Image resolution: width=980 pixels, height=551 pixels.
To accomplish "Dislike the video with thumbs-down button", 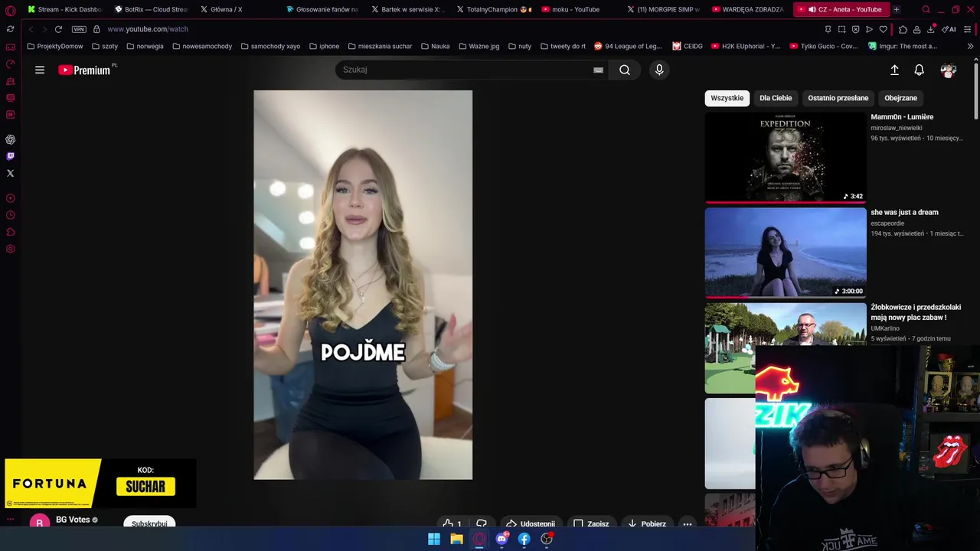I will (482, 524).
